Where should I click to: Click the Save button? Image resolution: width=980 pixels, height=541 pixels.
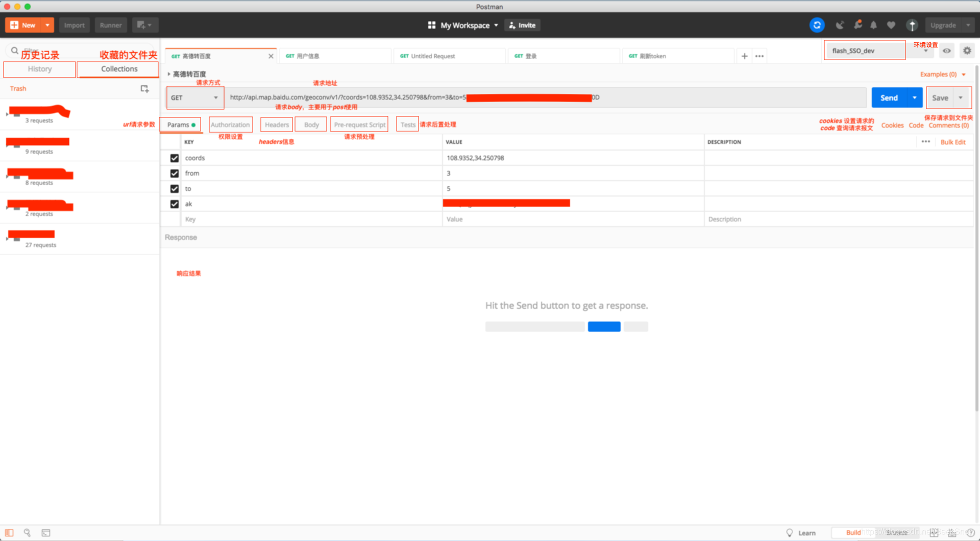[x=940, y=97]
